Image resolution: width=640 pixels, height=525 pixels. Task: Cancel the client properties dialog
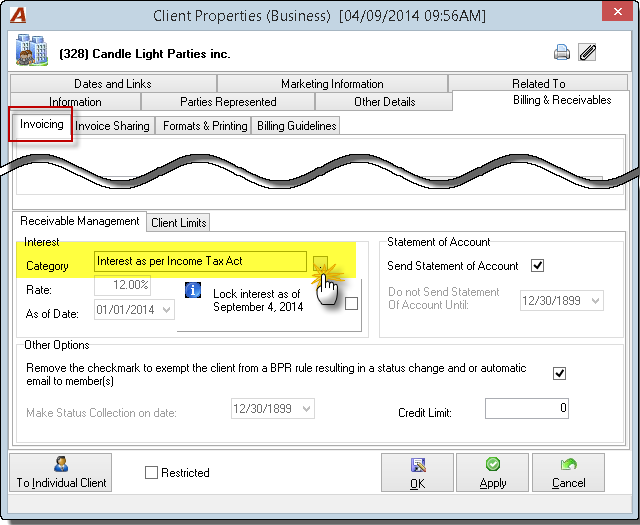[568, 473]
